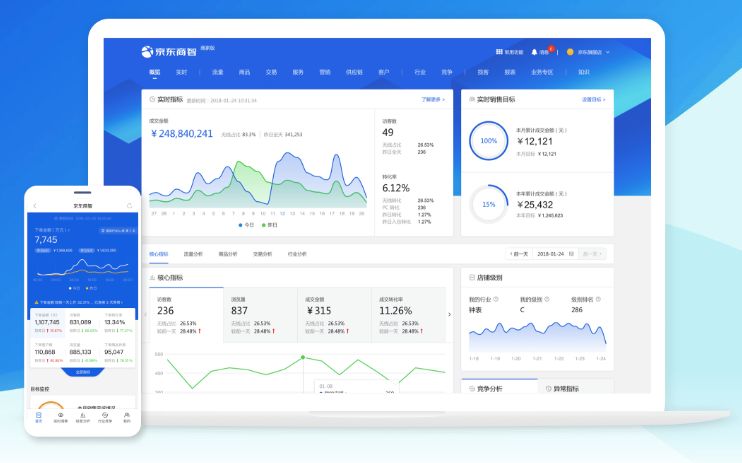Screen dimensions: 742x463
Task: Select the 成交转化率 11.26% metric card
Action: click(409, 314)
